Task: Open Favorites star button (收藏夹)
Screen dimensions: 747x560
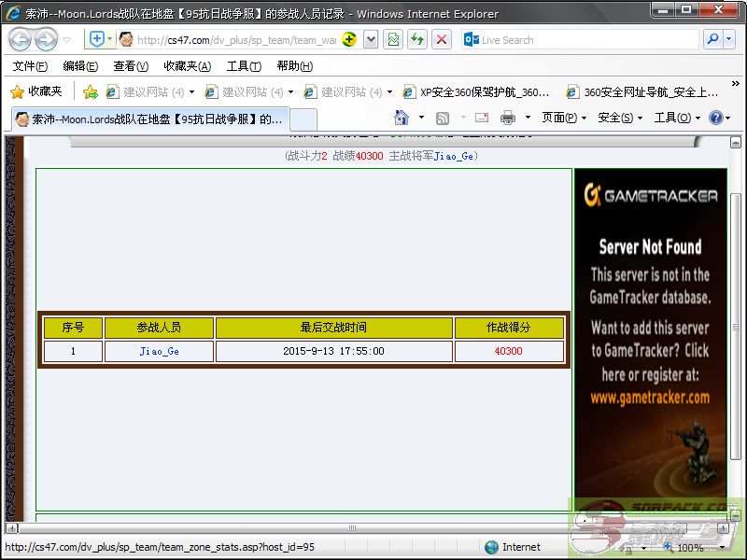Action: coord(36,91)
